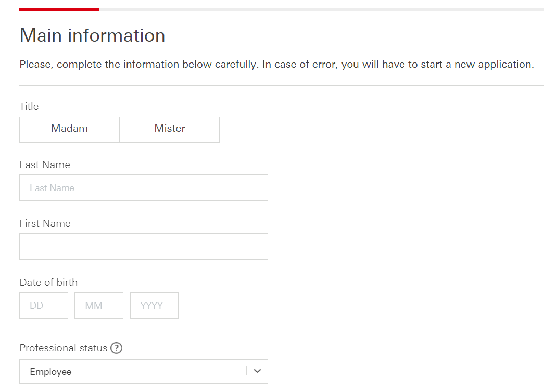Open the Professional status help icon
This screenshot has width=544, height=392.
coord(116,348)
